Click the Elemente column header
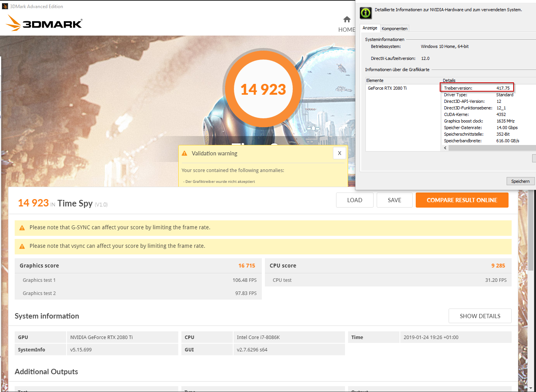The image size is (536, 392). (x=375, y=80)
